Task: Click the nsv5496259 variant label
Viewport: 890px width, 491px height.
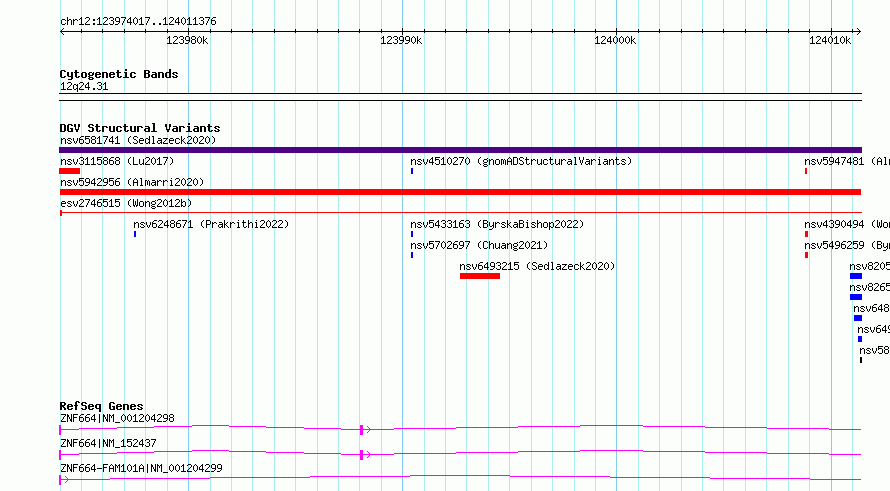Action: pyautogui.click(x=846, y=245)
